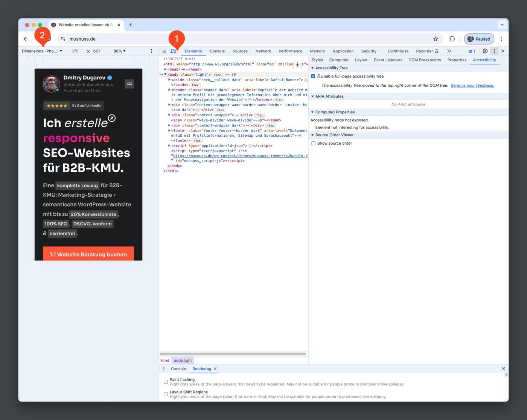Collapse the body element in DOM tree

165,75
